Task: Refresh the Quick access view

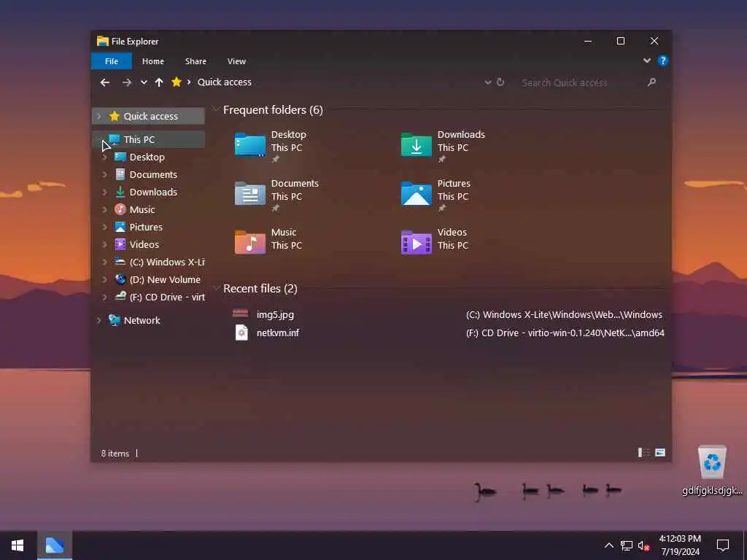Action: coord(500,82)
